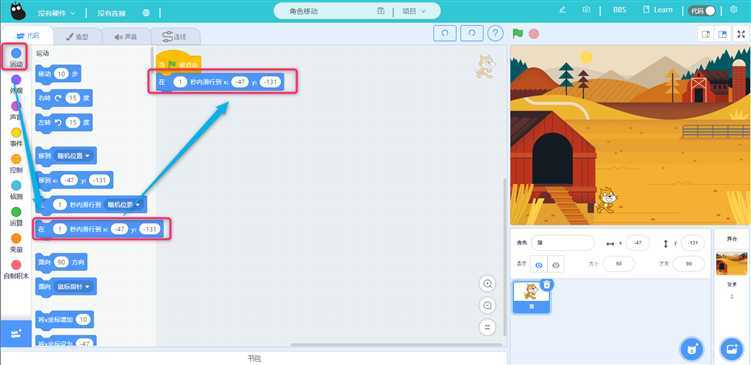The width and height of the screenshot is (751, 365).
Task: Switch to small stage layout
Action: [x=705, y=34]
